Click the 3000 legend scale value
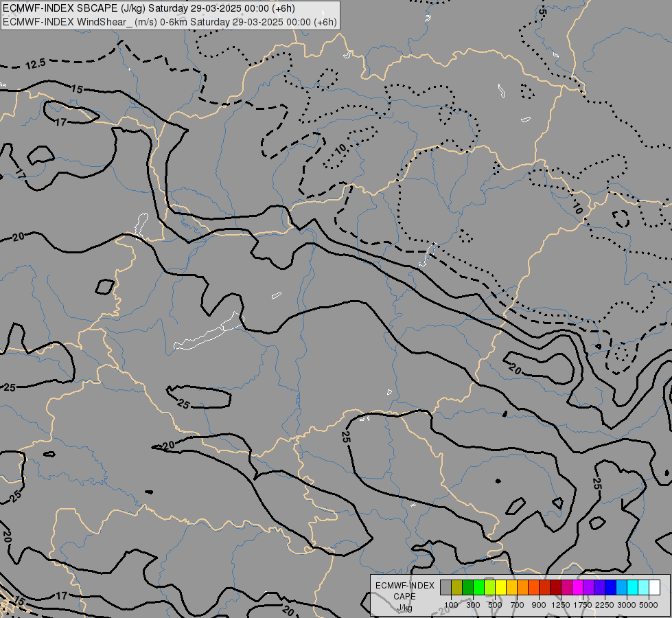Viewport: 672px width, 618px height. click(x=627, y=605)
